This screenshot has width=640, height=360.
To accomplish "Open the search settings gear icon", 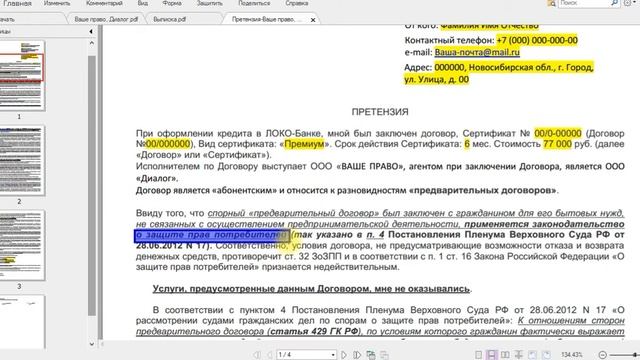I will pos(627,3).
